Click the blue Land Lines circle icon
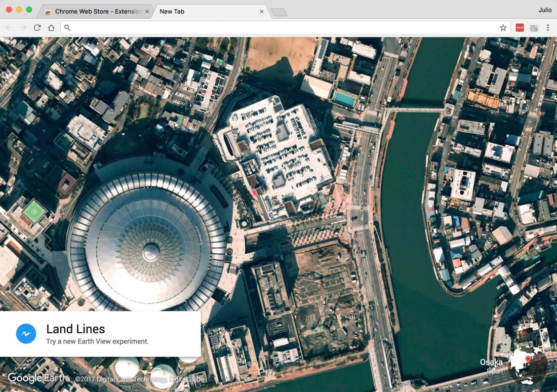Viewport: 557px width, 392px height. 26,334
